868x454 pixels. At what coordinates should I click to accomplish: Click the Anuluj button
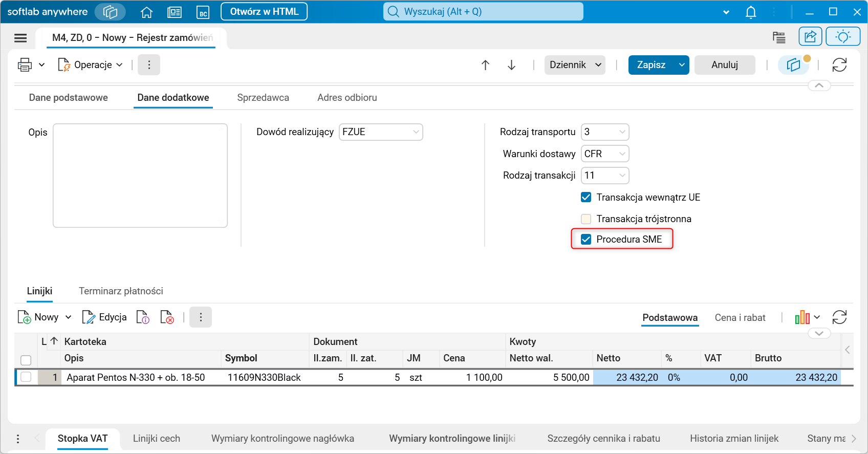[x=725, y=65]
